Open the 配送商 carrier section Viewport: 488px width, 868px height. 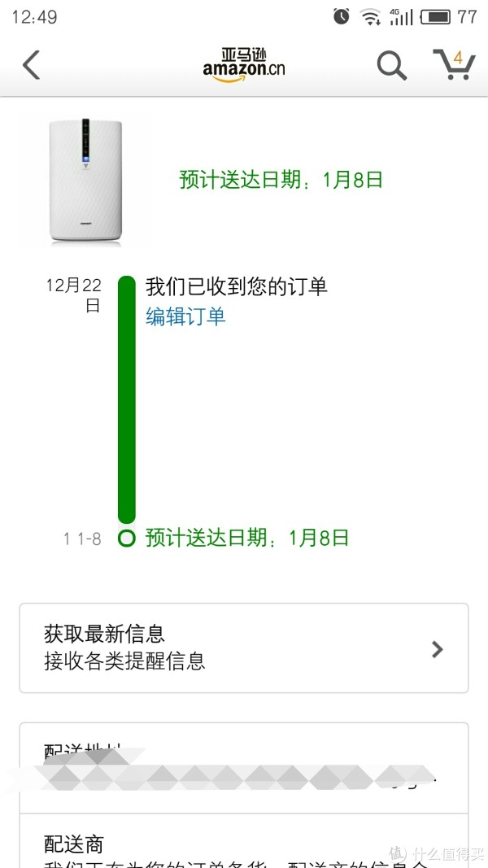[x=244, y=841]
